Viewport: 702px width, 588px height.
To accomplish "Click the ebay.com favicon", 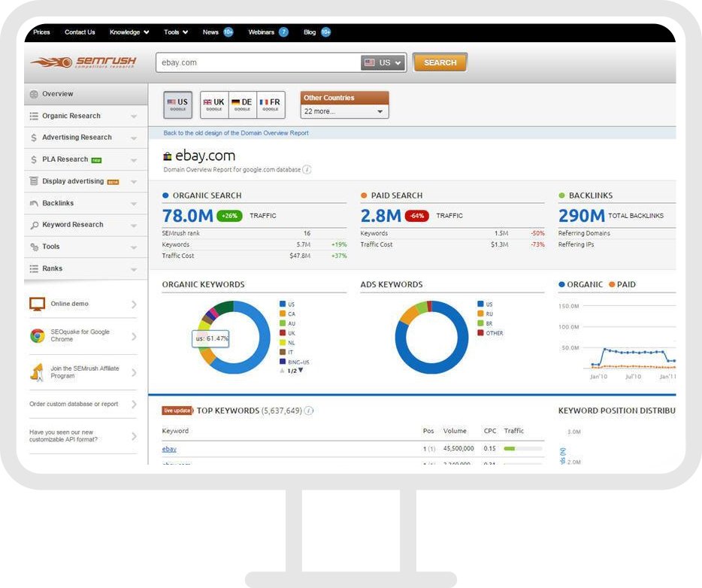I will (x=168, y=156).
